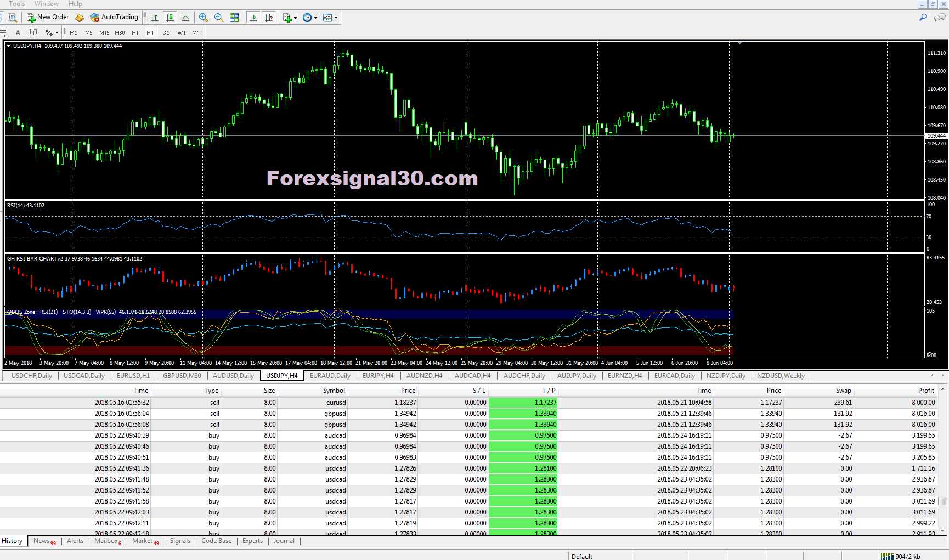This screenshot has height=560, width=949.
Task: Open the Alerts terminal tab
Action: pos(75,541)
